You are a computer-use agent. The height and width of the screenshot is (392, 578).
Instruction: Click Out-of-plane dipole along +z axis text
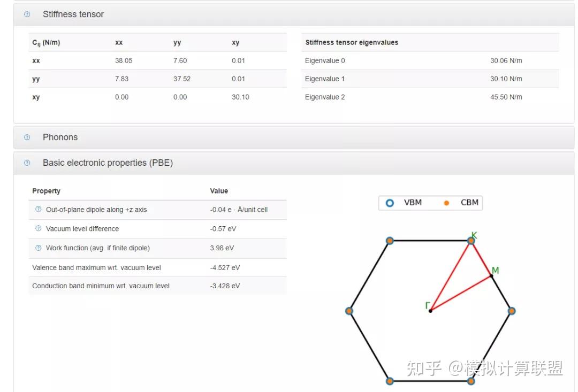(x=96, y=210)
